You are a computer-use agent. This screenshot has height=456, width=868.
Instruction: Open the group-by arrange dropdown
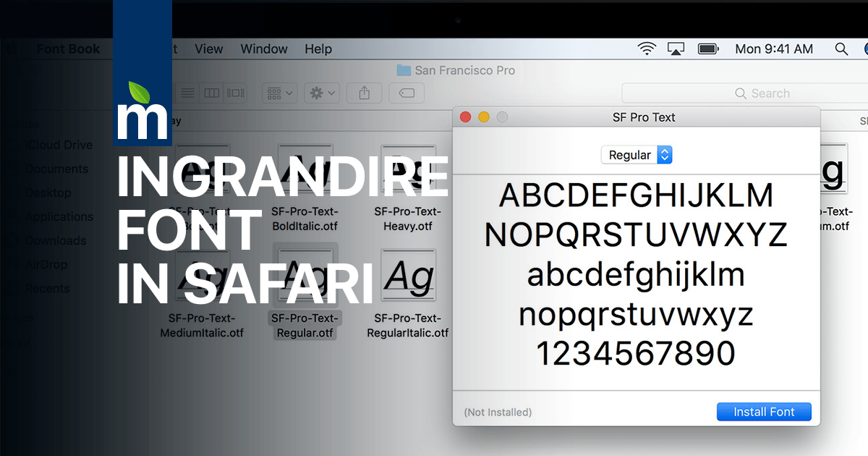click(281, 93)
